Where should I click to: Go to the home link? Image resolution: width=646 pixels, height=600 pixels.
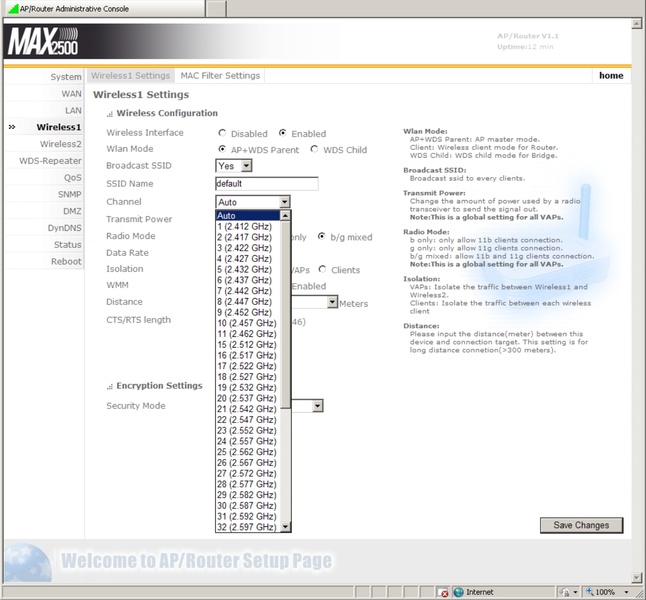pos(611,75)
